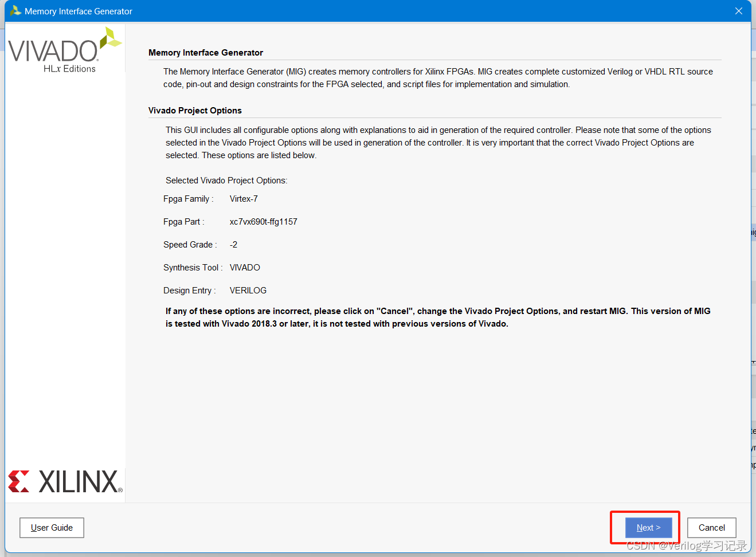This screenshot has width=756, height=557.
Task: Click the -2 speed grade value
Action: point(233,245)
